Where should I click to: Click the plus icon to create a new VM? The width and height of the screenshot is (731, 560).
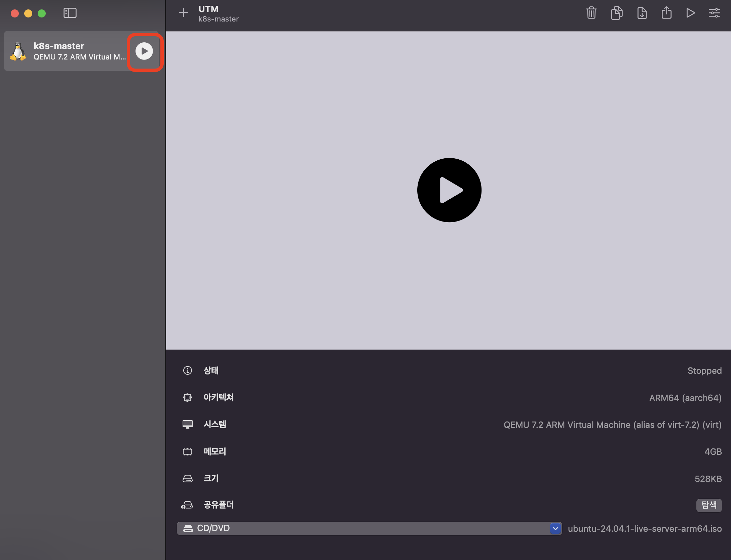(x=183, y=13)
